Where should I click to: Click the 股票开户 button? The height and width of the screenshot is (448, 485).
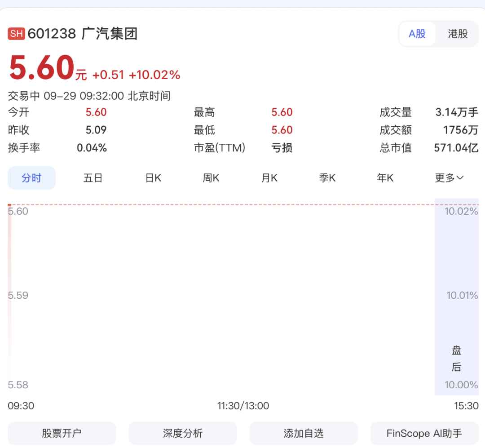coord(62,433)
